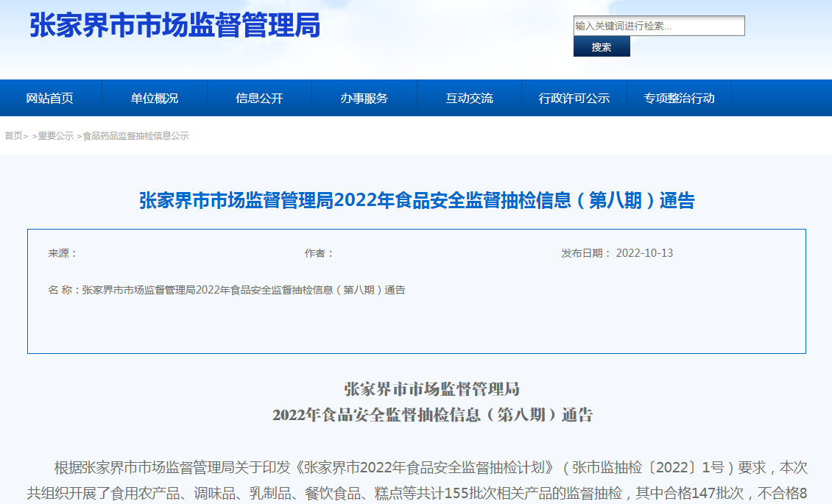Click the 发布日期 2022-10-13 text
This screenshot has width=832, height=504.
(x=617, y=253)
